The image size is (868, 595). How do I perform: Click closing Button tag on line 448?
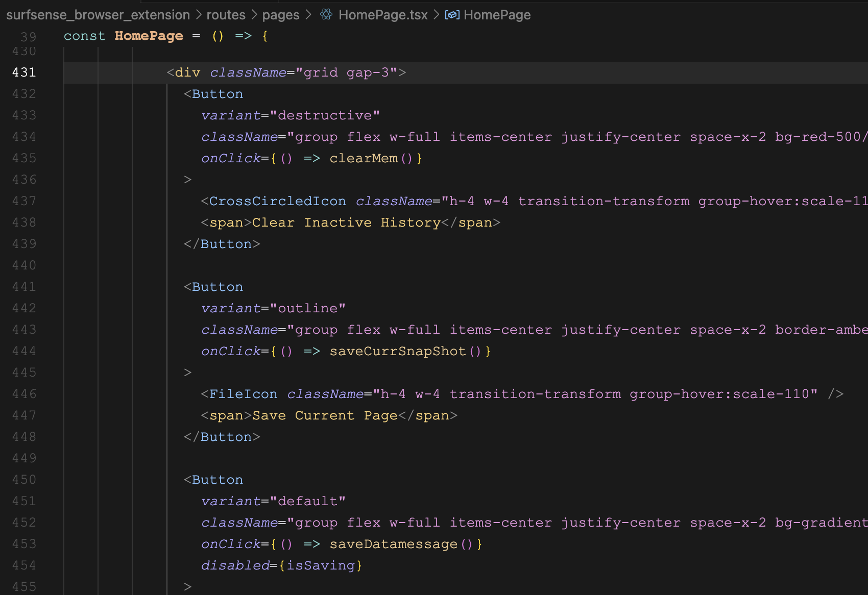[222, 437]
